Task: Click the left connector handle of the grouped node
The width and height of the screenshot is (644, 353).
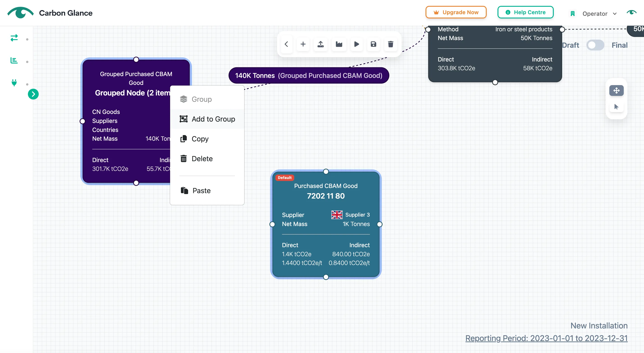Action: (82, 121)
